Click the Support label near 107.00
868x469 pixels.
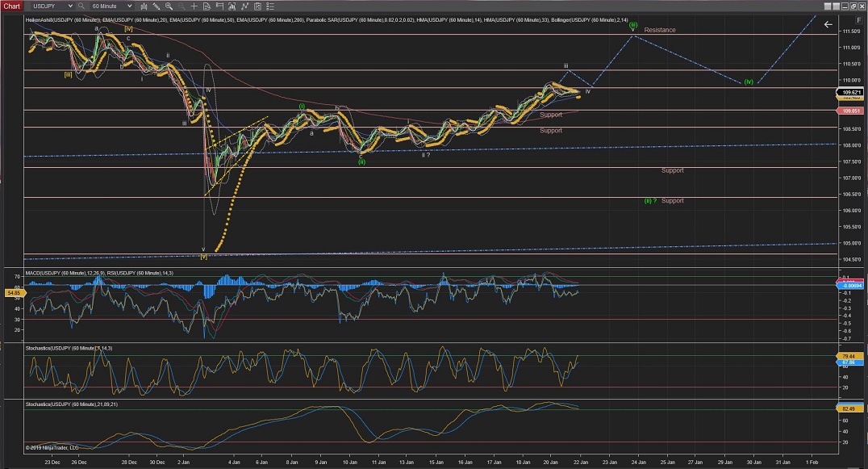[673, 170]
